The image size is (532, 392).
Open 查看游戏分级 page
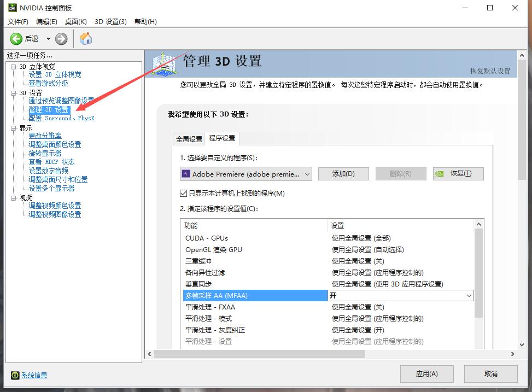point(48,83)
